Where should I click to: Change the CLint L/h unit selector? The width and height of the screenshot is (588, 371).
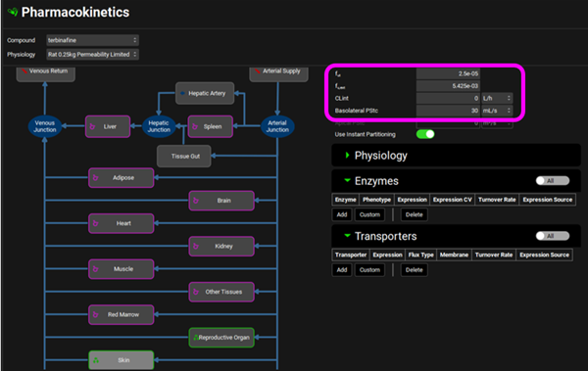pos(497,98)
